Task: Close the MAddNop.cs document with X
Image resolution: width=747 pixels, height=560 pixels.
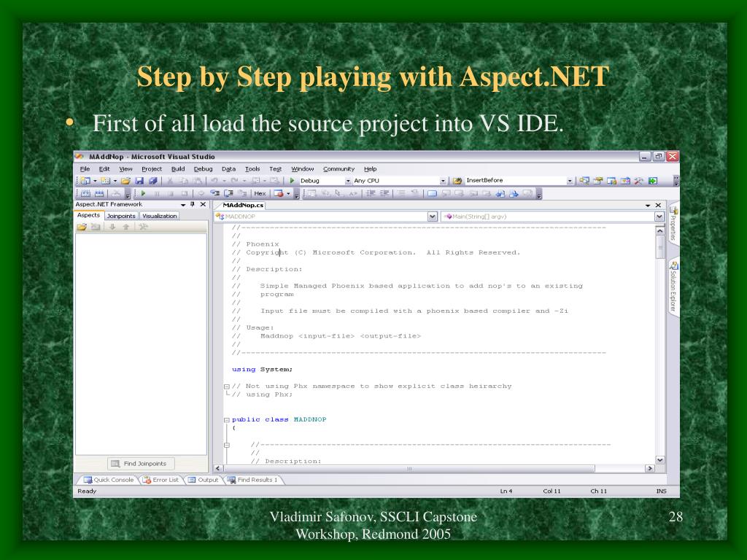Action: [659, 205]
